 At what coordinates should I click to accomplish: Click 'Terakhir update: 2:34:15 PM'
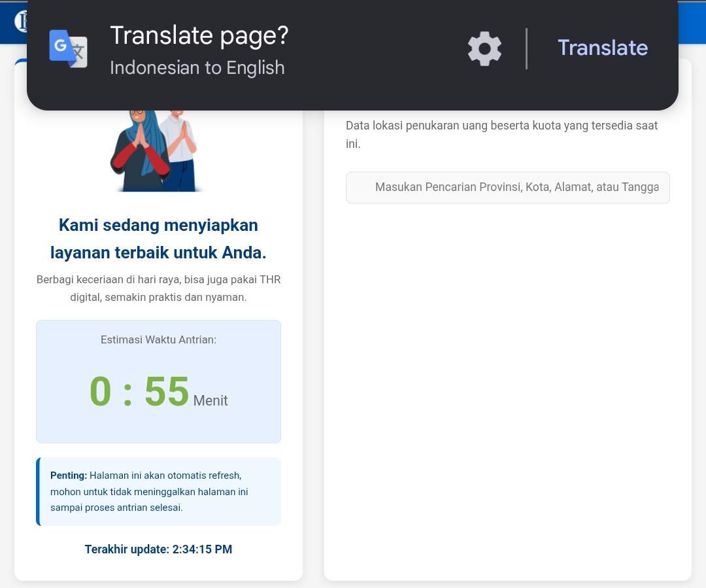click(158, 549)
